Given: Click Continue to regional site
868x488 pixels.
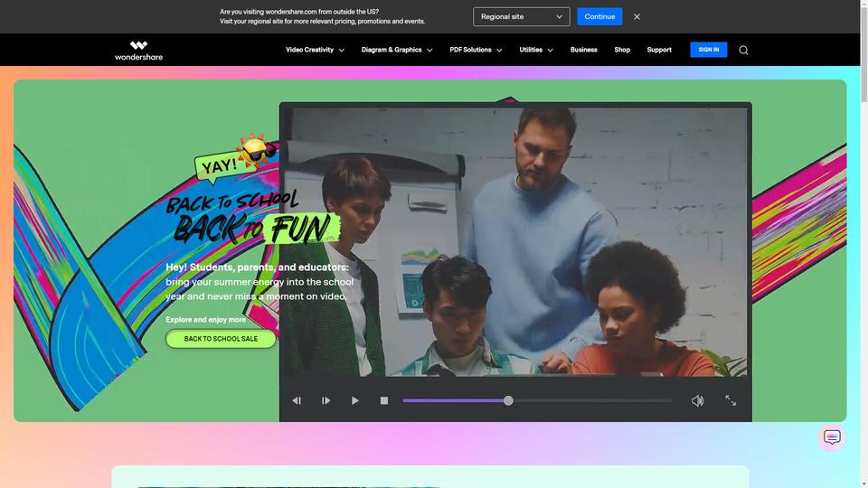Looking at the screenshot, I should [x=599, y=16].
